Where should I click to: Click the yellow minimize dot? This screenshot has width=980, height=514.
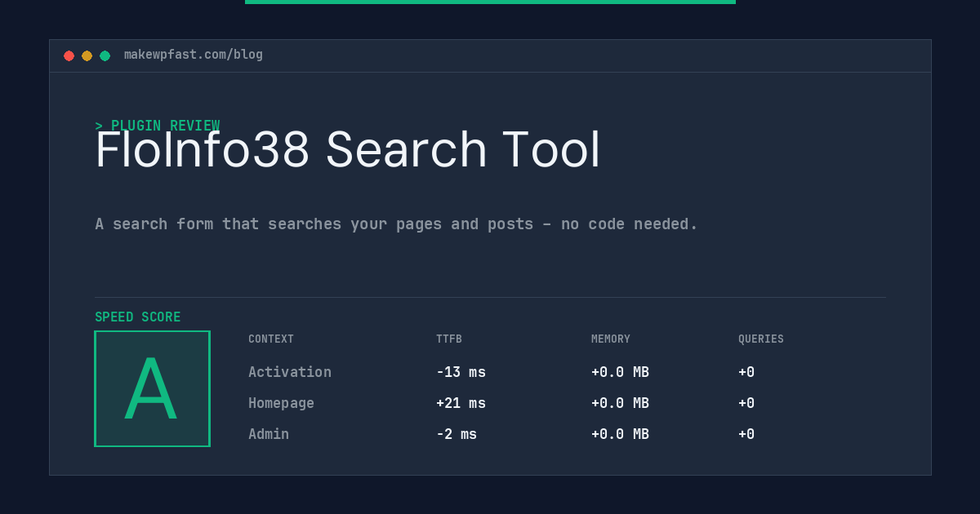[x=87, y=55]
